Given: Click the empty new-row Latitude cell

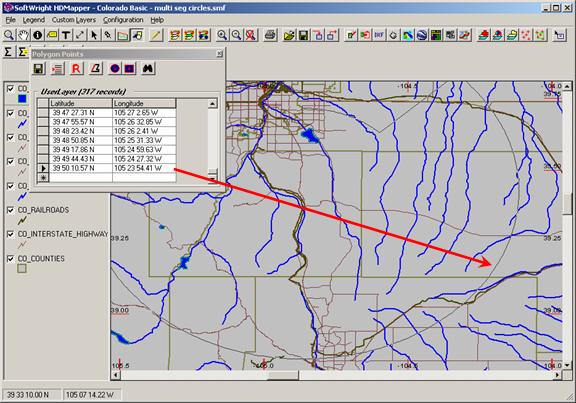Looking at the screenshot, I should click(80, 177).
